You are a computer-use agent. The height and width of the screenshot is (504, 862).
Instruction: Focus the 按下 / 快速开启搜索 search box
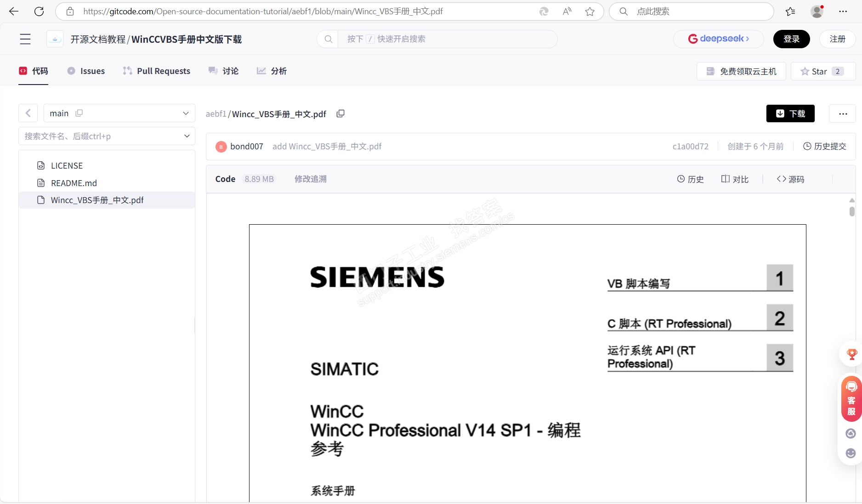pos(437,39)
